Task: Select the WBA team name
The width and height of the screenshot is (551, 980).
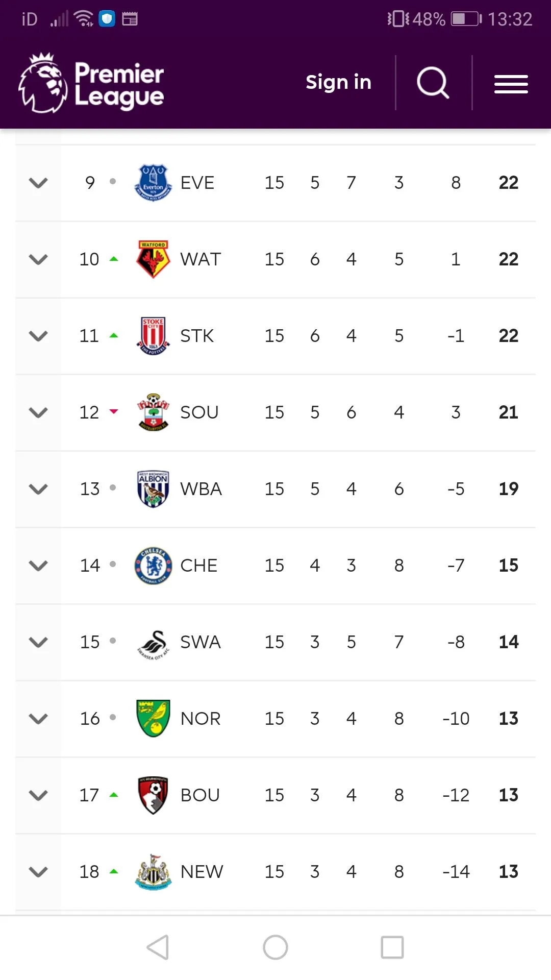Action: coord(201,489)
